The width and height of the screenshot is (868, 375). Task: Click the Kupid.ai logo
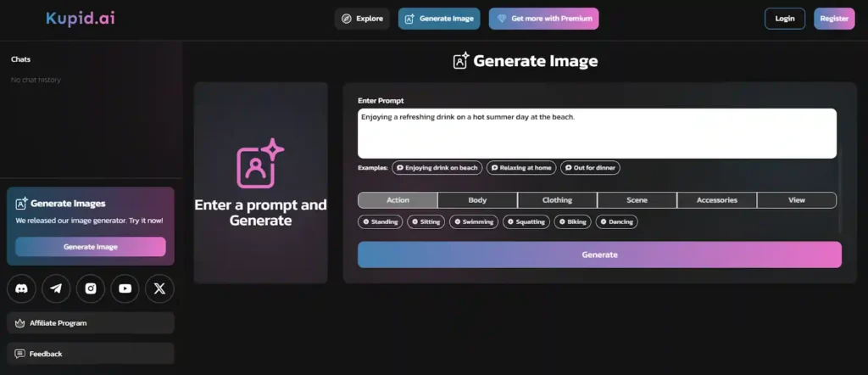[81, 19]
